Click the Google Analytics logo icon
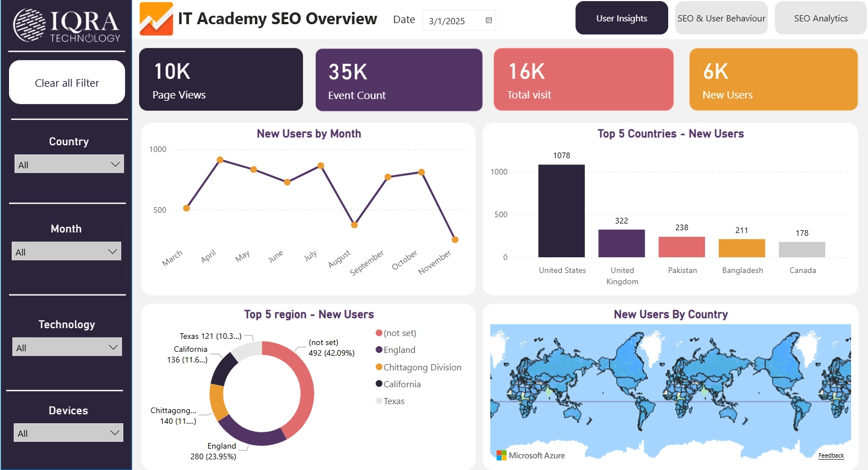 pos(156,19)
